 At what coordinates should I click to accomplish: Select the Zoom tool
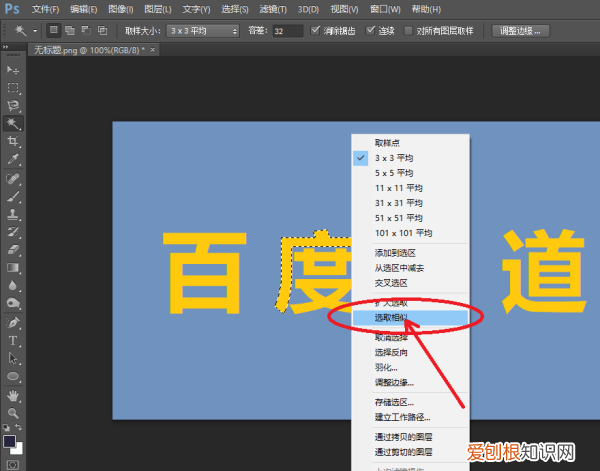[x=13, y=413]
